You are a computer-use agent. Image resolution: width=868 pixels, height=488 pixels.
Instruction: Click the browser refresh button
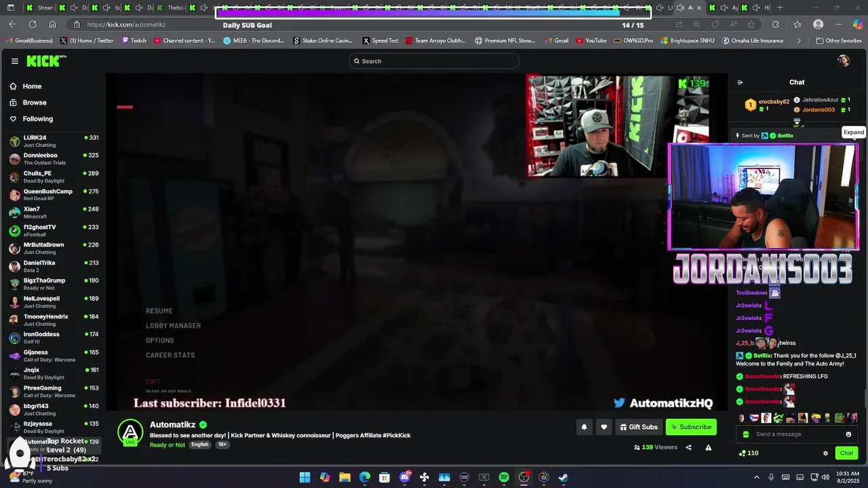click(32, 24)
